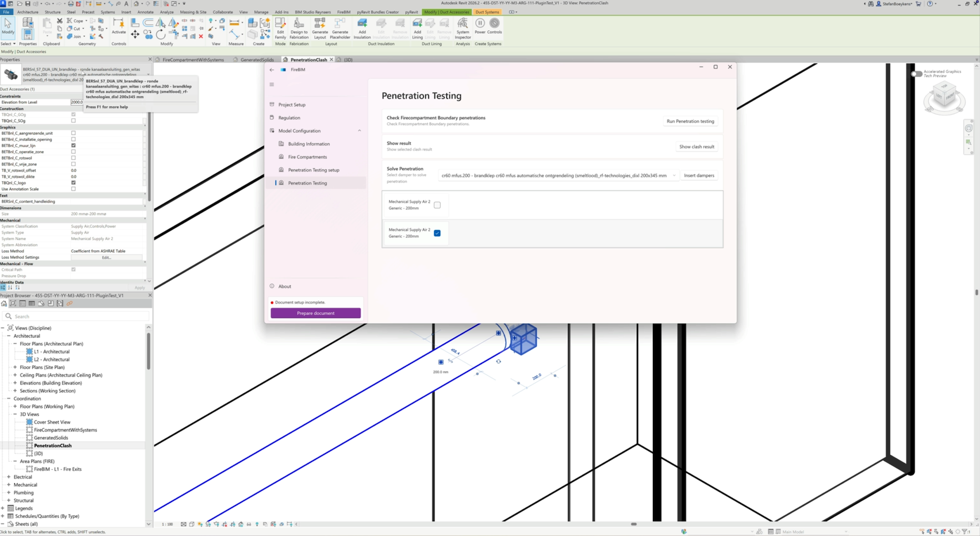
Task: Click the FireBIM hamburger menu icon
Action: (272, 85)
